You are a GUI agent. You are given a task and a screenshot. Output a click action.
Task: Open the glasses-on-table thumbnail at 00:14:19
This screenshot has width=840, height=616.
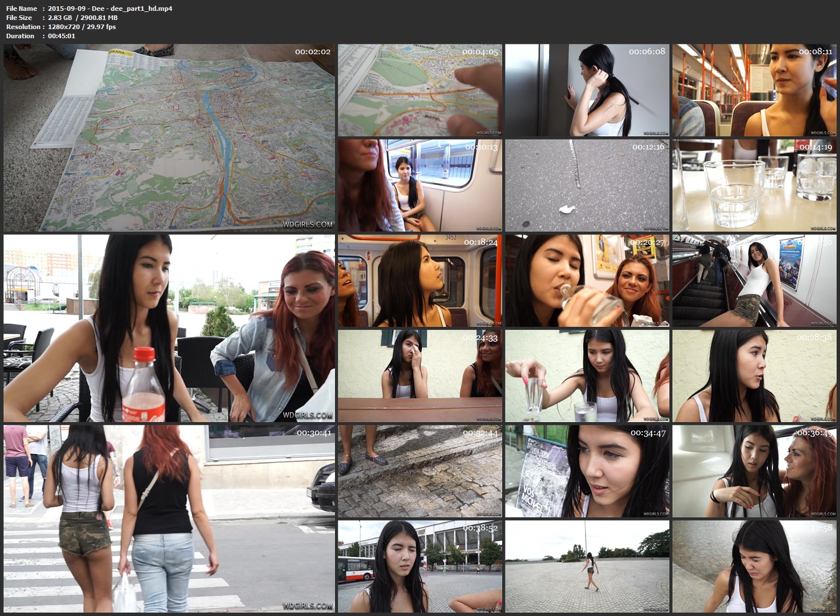754,185
